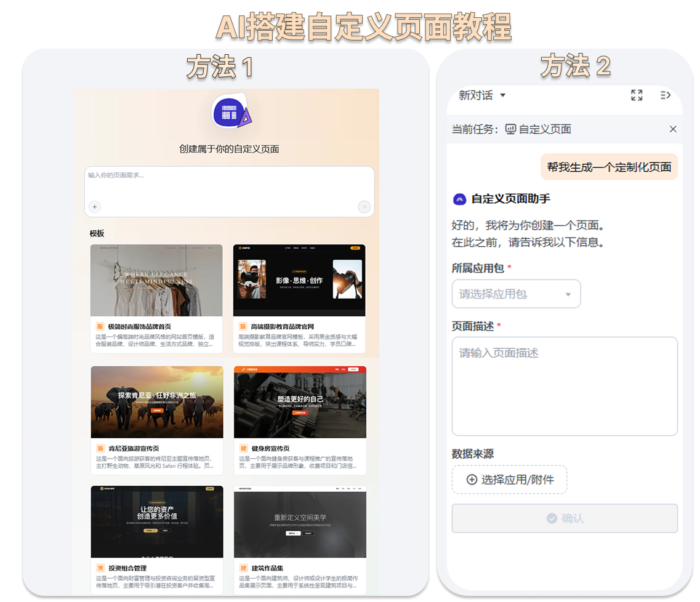Open the 肯尼亚旅游宣传页 template thumbnail

pos(157,402)
